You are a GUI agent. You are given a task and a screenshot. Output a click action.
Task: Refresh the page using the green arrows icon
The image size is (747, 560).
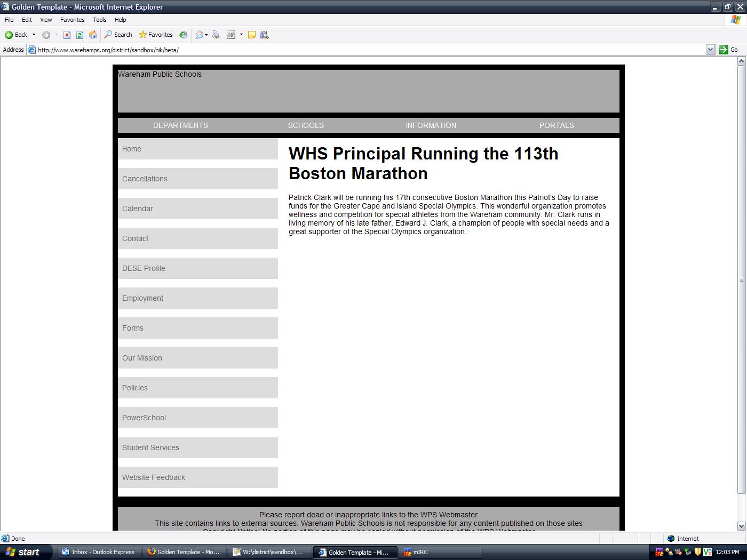pos(80,35)
